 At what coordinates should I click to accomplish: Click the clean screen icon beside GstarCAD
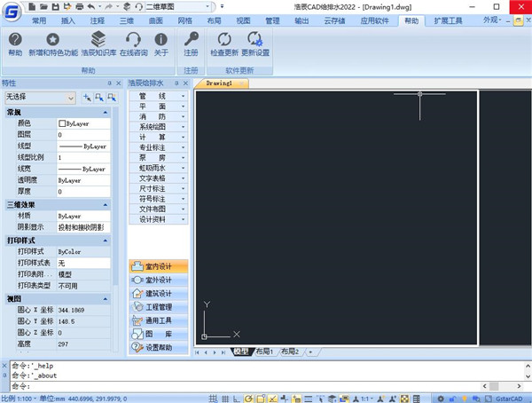tap(489, 399)
